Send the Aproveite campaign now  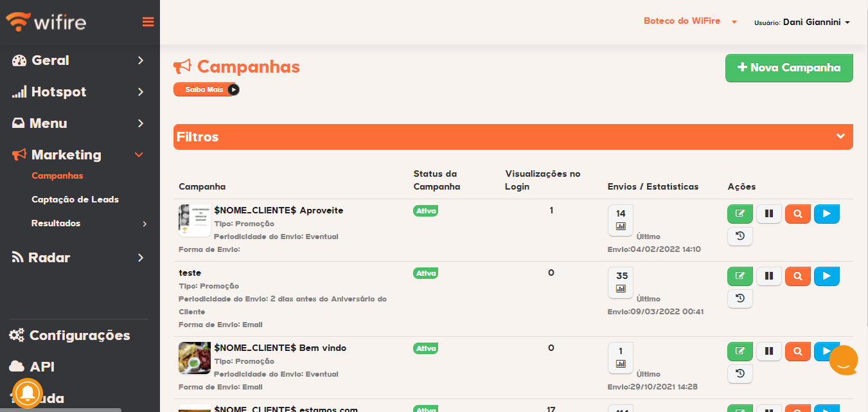pyautogui.click(x=827, y=214)
